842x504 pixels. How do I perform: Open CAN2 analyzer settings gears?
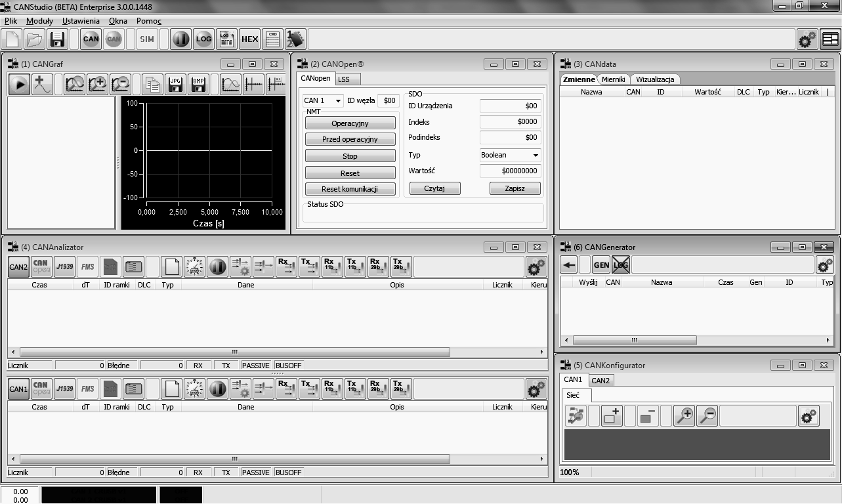tap(536, 266)
